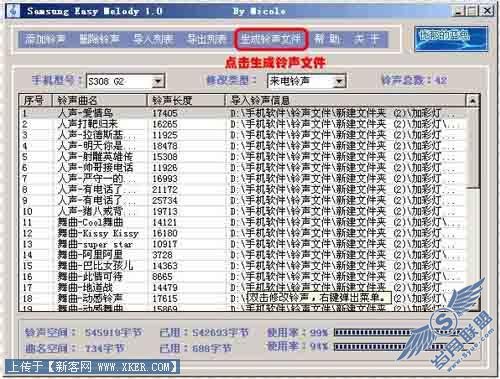Select the 舞曲-Kissy Kissy ringtone row
The height and width of the screenshot is (379, 500).
click(x=243, y=233)
